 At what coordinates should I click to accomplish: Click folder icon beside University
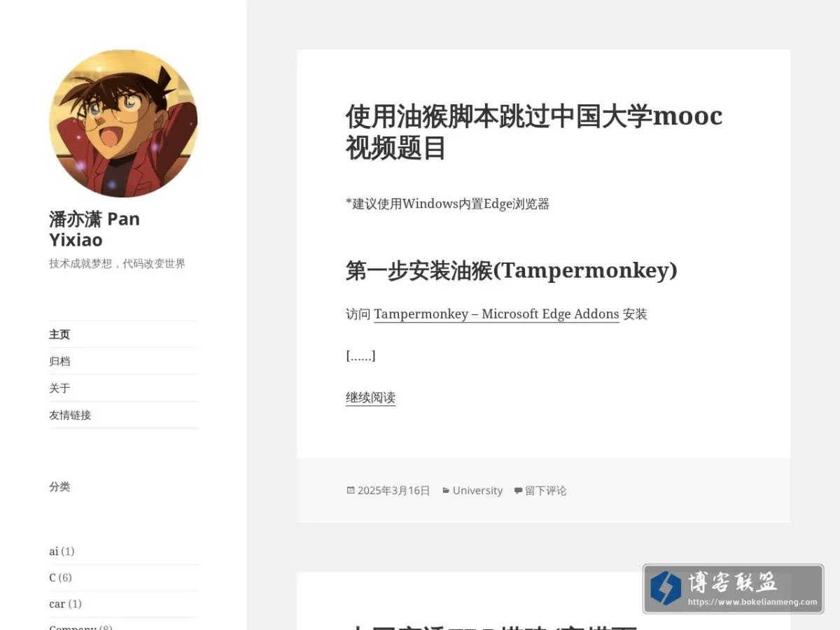click(446, 491)
